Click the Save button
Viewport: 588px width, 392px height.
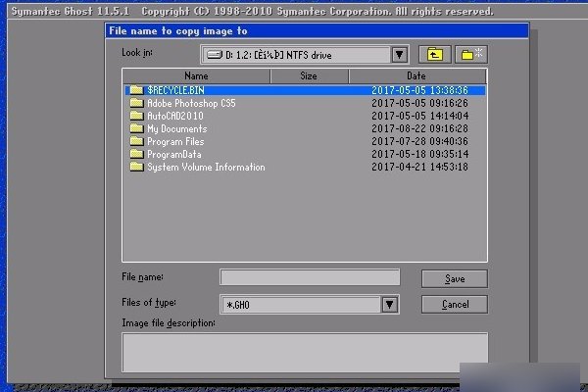(x=455, y=278)
